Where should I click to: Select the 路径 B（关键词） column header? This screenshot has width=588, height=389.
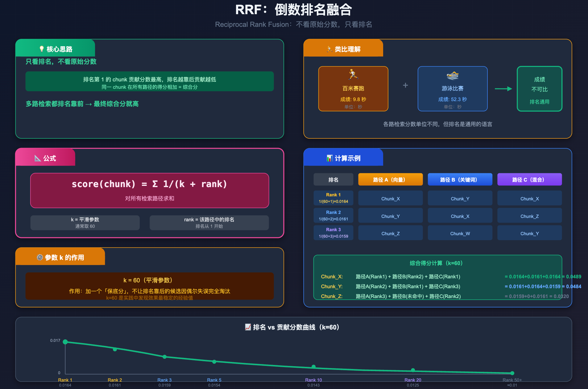(x=460, y=179)
